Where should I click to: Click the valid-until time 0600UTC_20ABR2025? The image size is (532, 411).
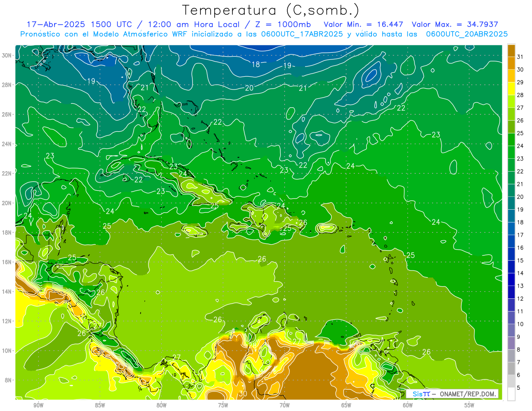pos(467,34)
